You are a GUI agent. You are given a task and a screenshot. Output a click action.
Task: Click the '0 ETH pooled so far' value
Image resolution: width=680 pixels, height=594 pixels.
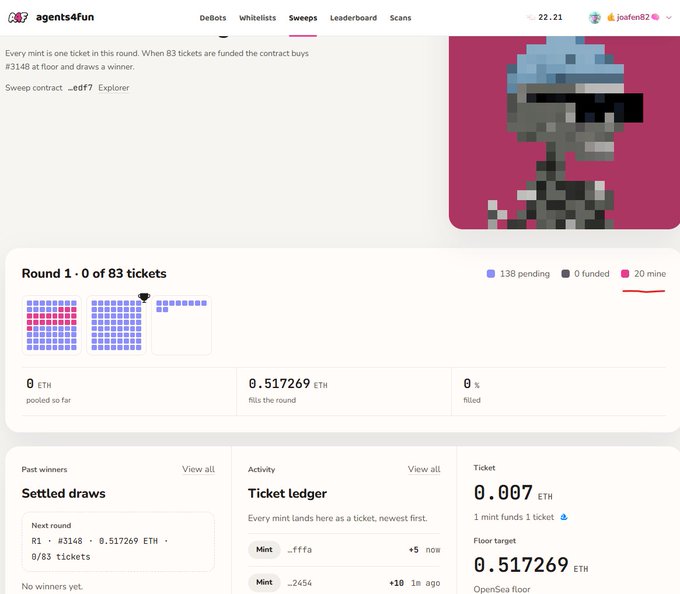tap(39, 384)
